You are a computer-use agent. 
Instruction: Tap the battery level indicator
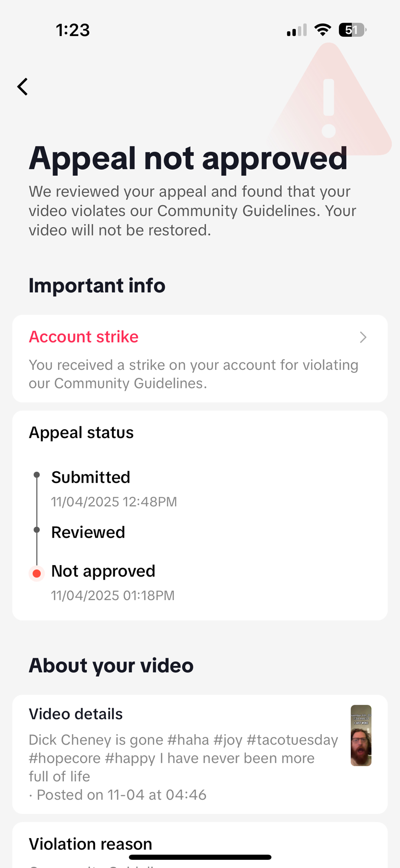point(352,30)
